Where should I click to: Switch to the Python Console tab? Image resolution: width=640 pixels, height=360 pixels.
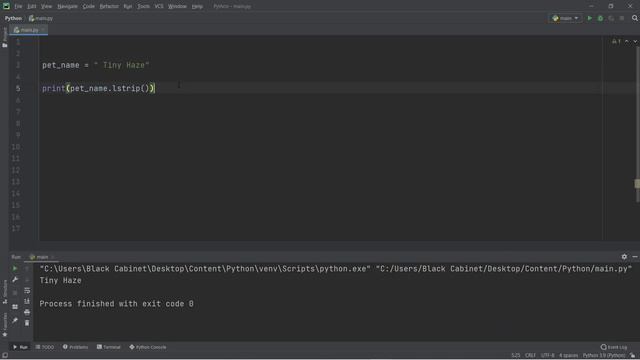pos(148,347)
